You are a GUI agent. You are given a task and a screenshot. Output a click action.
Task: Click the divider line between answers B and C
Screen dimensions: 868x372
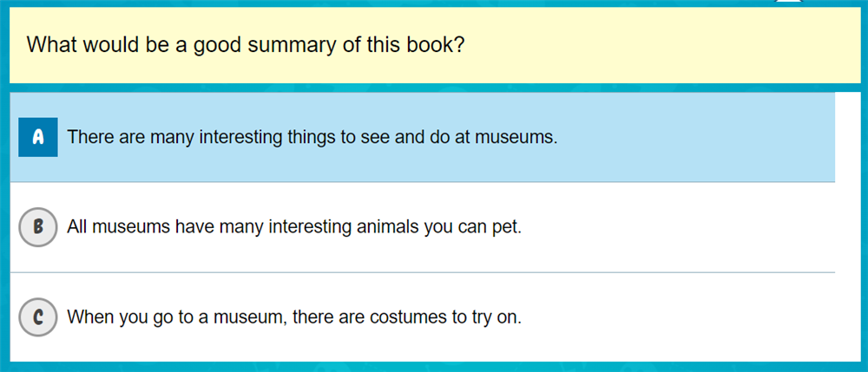click(x=422, y=272)
